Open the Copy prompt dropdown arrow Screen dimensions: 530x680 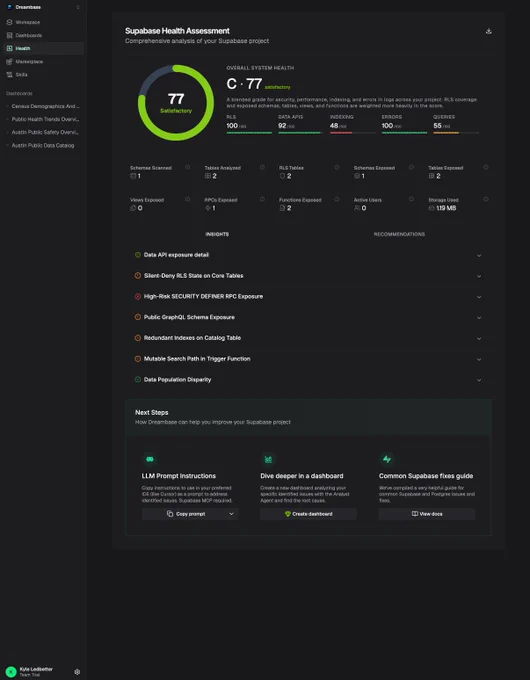coord(232,514)
